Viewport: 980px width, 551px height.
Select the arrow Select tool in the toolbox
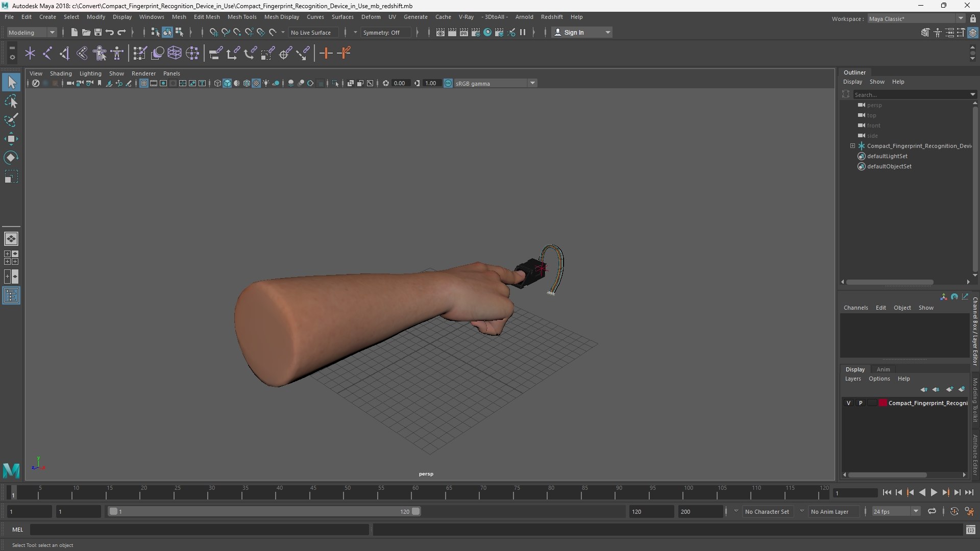tap(11, 82)
